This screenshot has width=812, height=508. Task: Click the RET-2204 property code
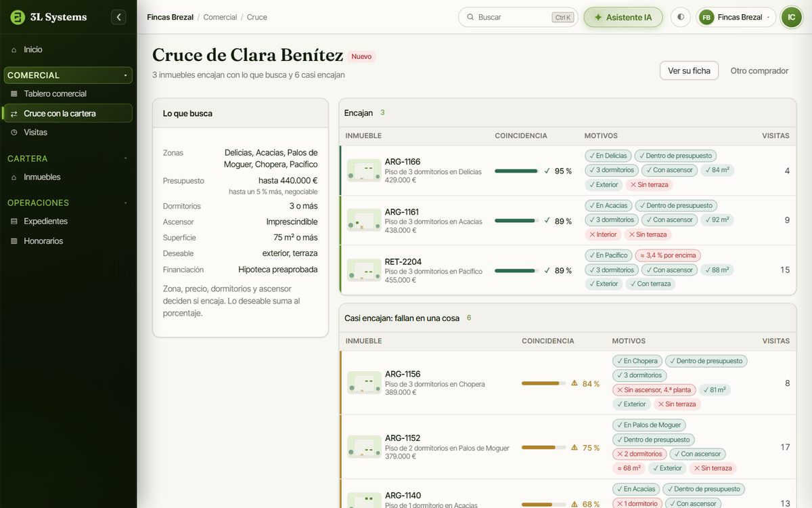click(x=403, y=261)
